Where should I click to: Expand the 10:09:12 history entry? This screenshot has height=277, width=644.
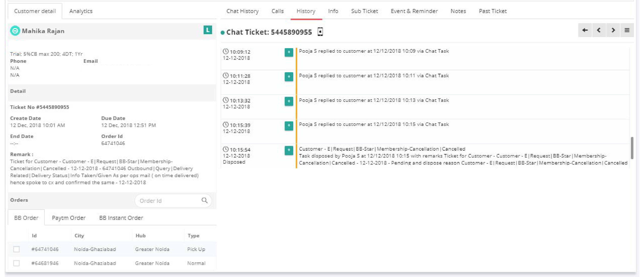point(289,52)
